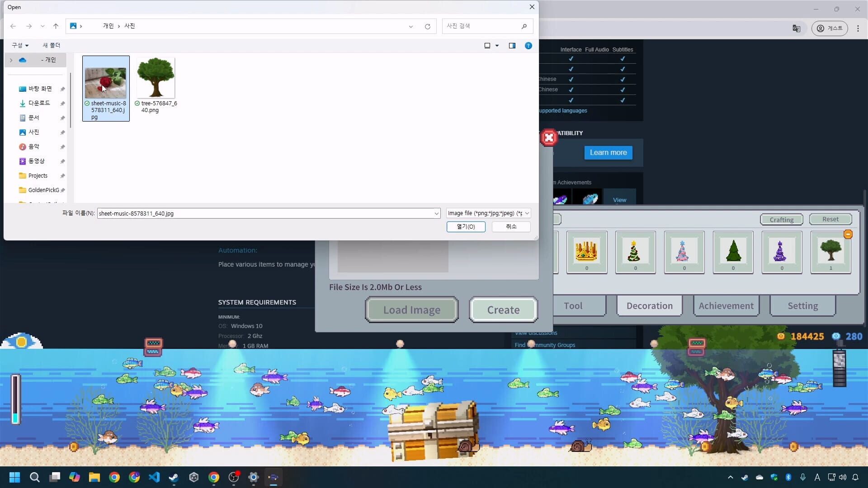Select the tree-576847_640.png thumbnail
The height and width of the screenshot is (488, 868).
pos(156,78)
